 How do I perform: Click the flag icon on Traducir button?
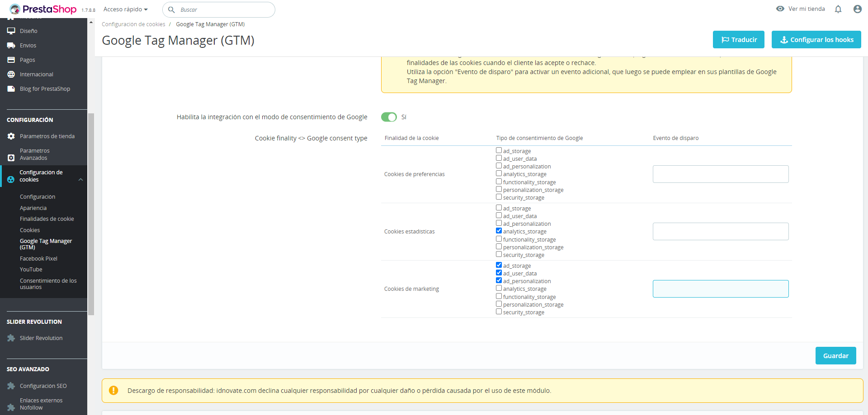725,40
